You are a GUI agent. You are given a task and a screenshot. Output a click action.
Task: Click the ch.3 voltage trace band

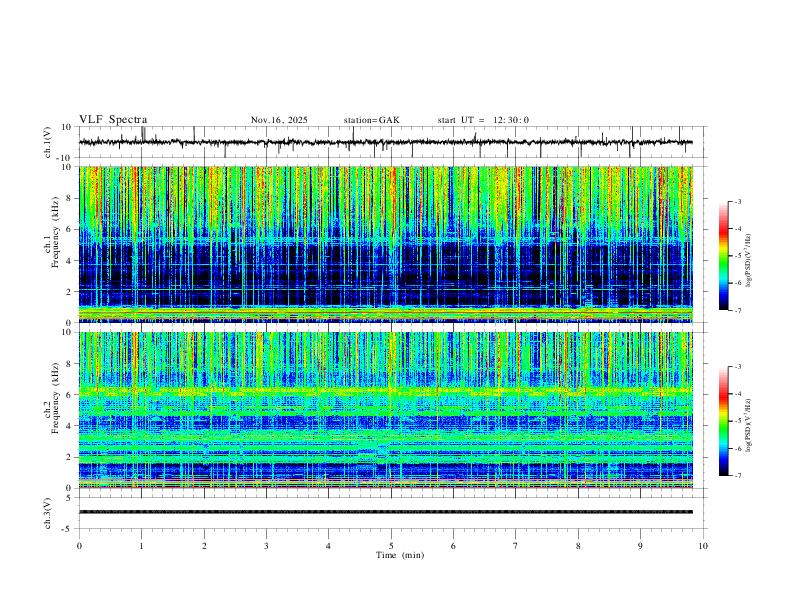point(385,512)
